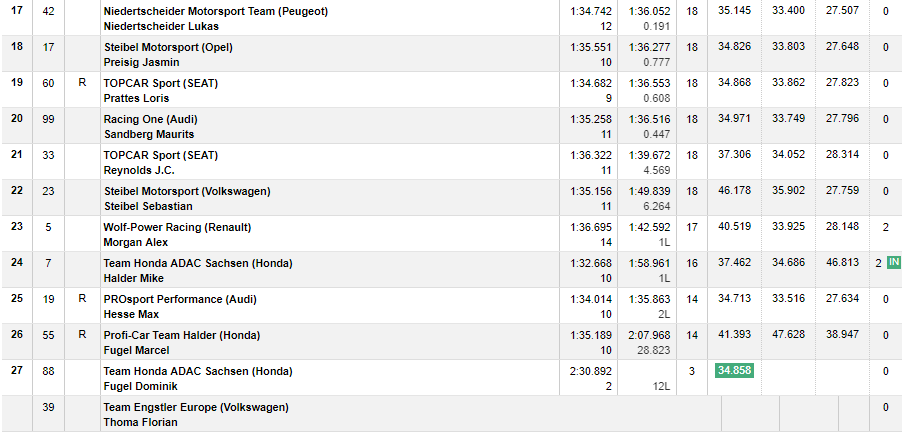
Task: Click the R rookie marker for car 55
Action: click(82, 335)
